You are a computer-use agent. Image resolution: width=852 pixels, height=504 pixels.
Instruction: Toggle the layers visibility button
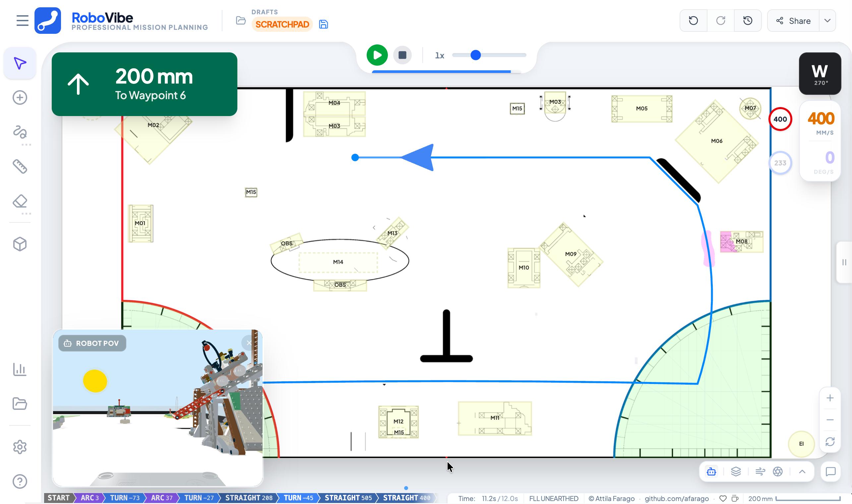(x=736, y=472)
